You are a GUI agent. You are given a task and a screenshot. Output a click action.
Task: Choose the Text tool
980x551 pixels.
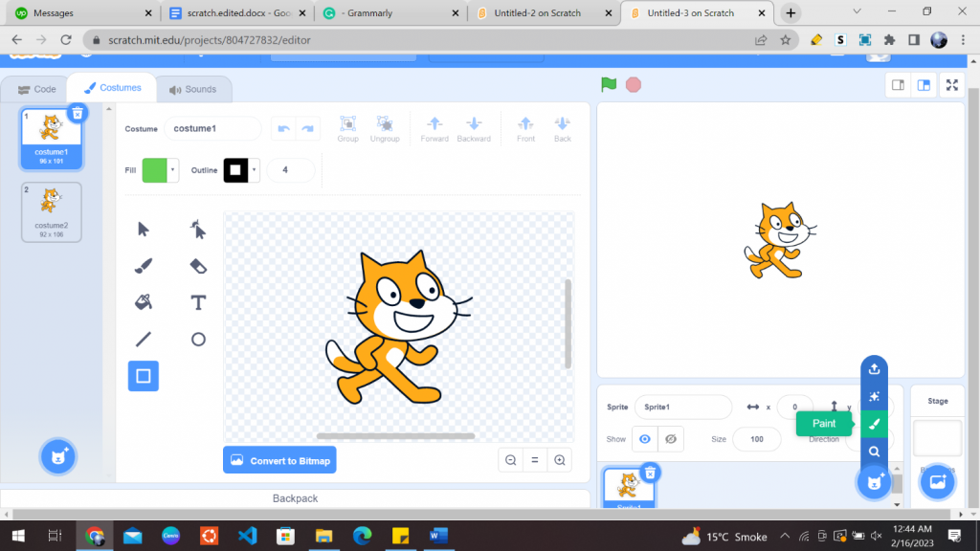[x=197, y=302]
